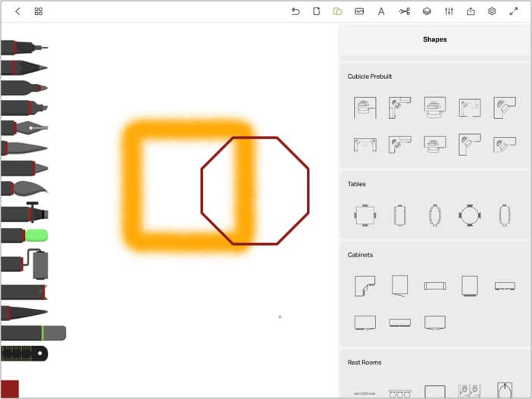The width and height of the screenshot is (532, 399).
Task: Open the settings gear
Action: click(x=492, y=11)
